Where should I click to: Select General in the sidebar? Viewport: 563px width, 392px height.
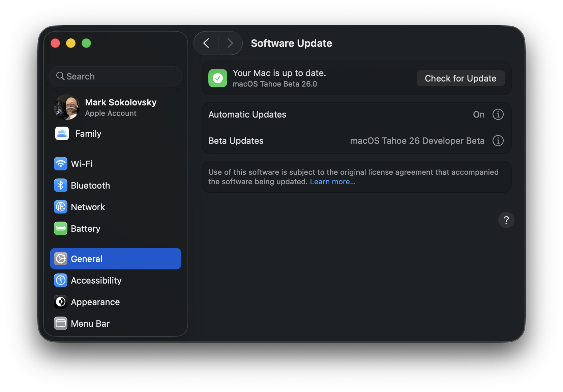click(x=116, y=259)
